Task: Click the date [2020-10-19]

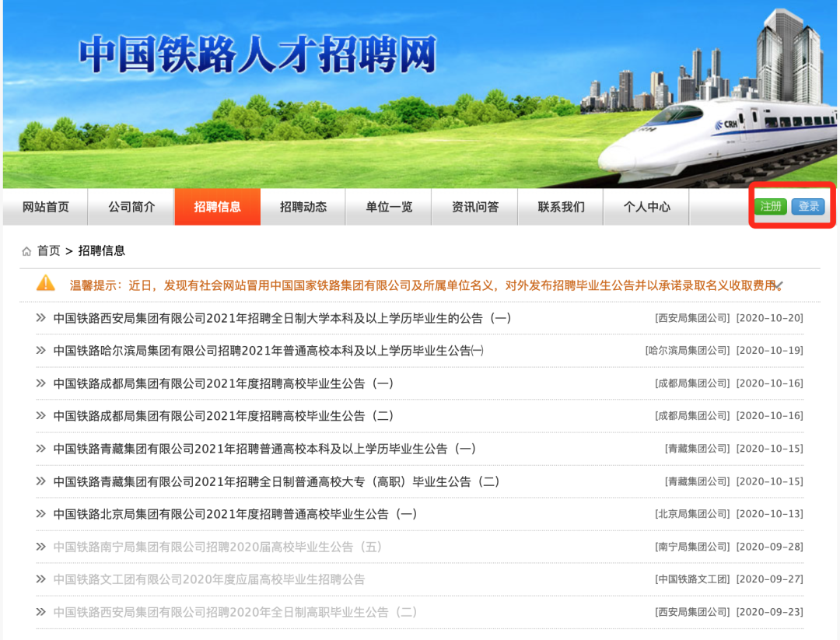Action: point(770,351)
